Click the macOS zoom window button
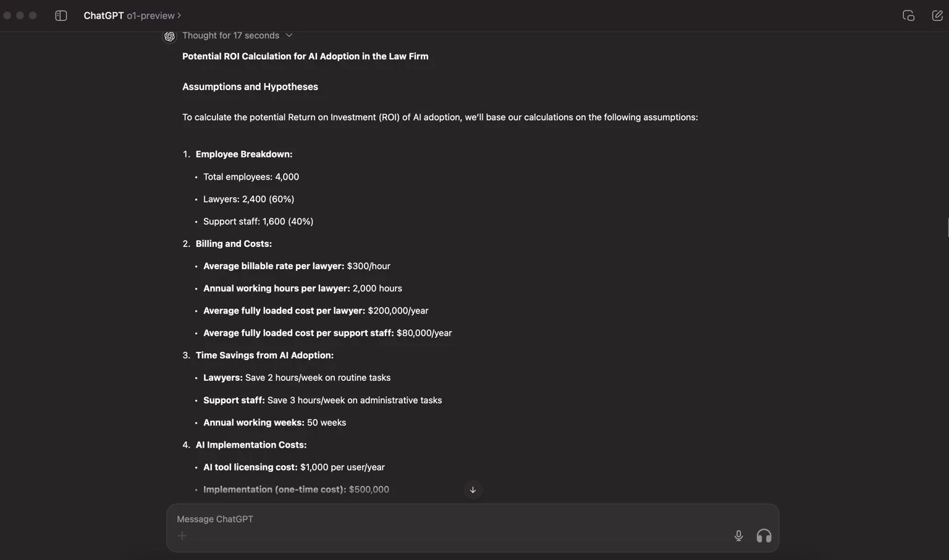 33,15
